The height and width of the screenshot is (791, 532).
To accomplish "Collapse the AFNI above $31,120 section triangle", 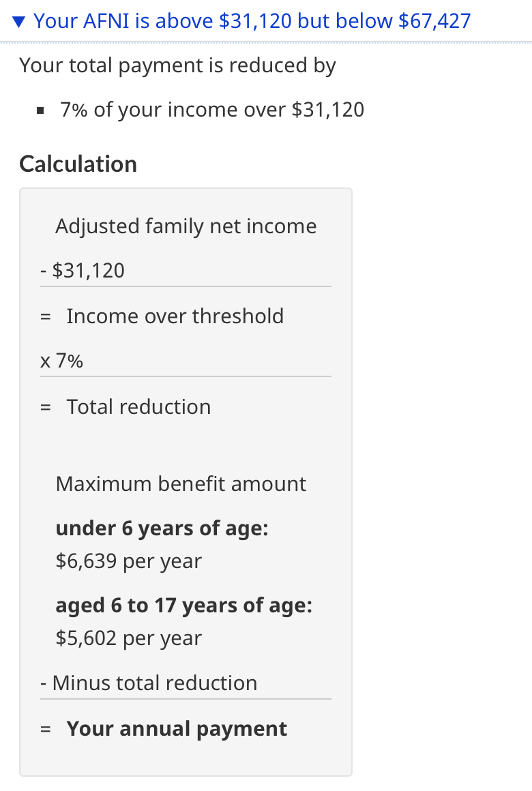I will click(x=18, y=22).
